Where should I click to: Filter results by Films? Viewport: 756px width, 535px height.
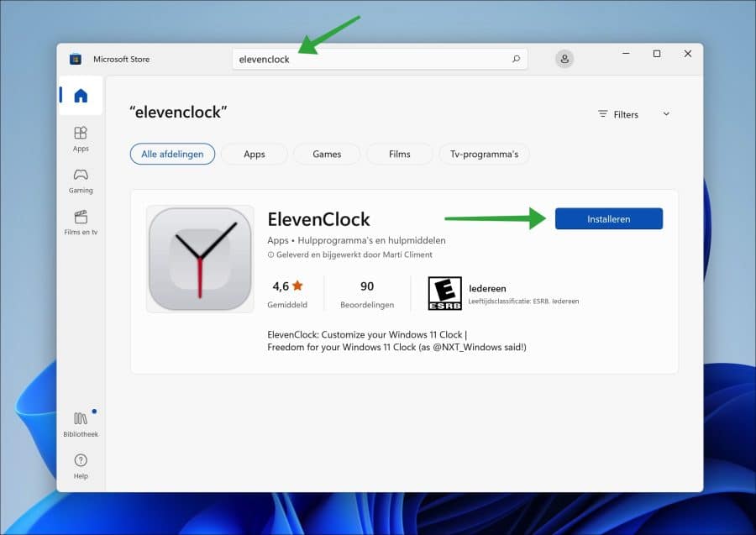399,154
